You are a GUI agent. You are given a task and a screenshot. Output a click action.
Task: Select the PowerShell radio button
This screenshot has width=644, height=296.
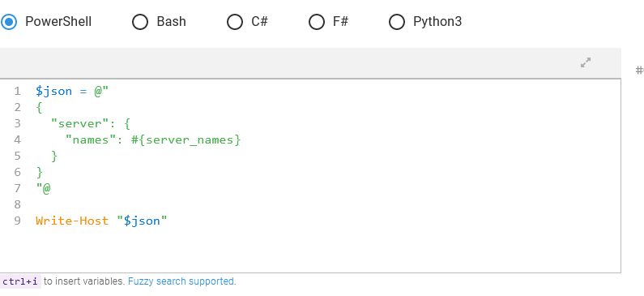click(x=9, y=22)
